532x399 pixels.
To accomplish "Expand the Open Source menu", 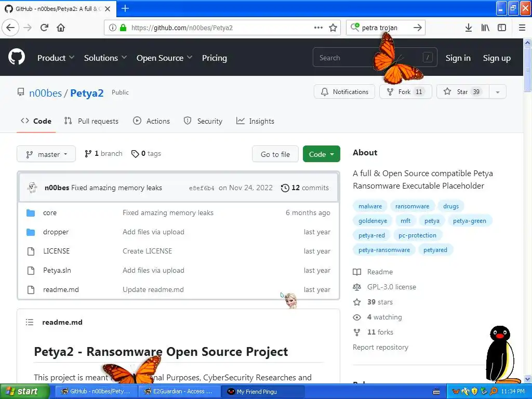I will [164, 58].
